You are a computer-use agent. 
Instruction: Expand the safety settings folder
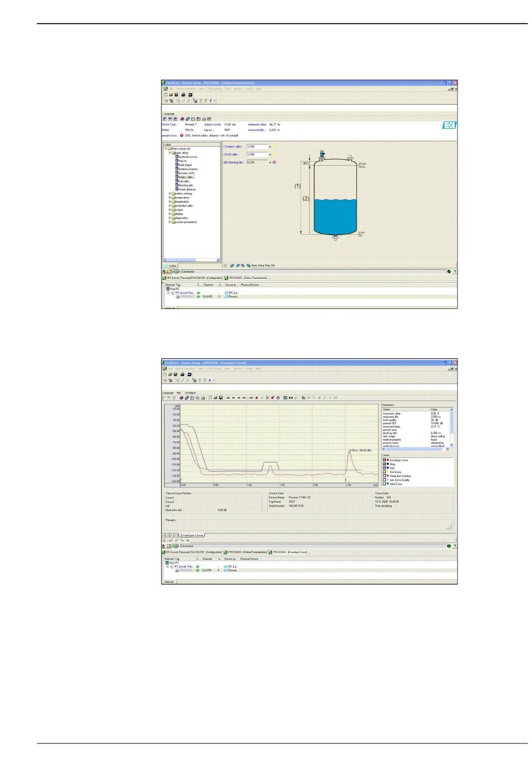tap(170, 194)
